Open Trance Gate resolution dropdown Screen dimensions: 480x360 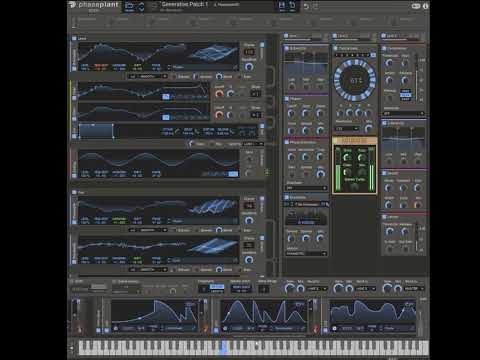coord(347,128)
